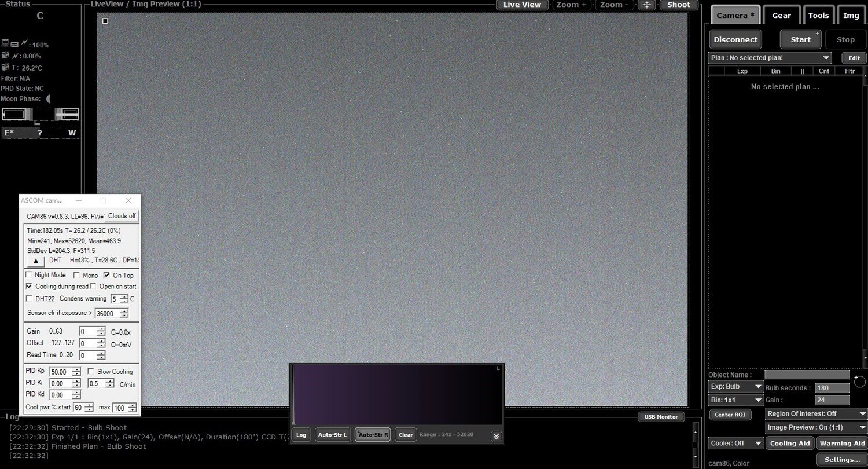Image resolution: width=868 pixels, height=469 pixels.
Task: Open the Plan selection dropdown
Action: [770, 58]
